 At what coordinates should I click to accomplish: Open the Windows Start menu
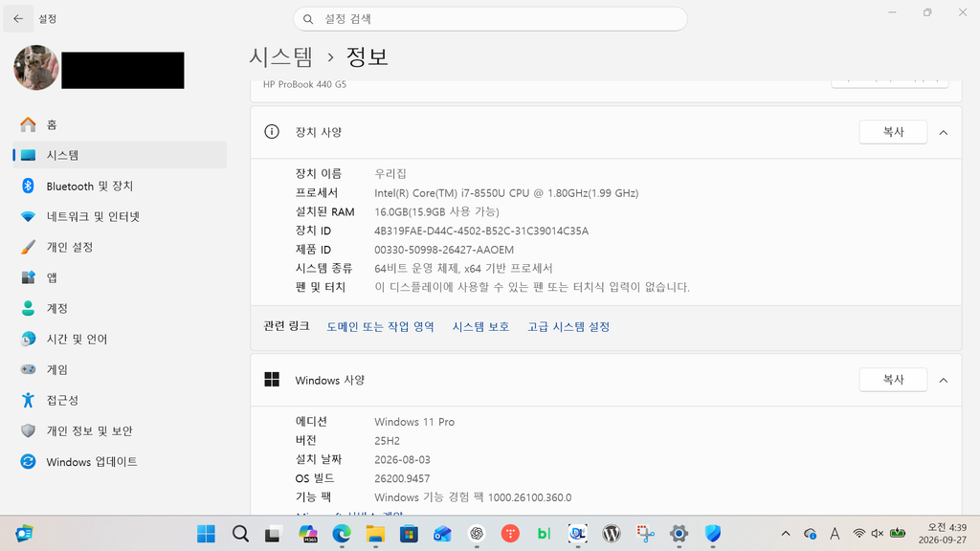pyautogui.click(x=206, y=534)
